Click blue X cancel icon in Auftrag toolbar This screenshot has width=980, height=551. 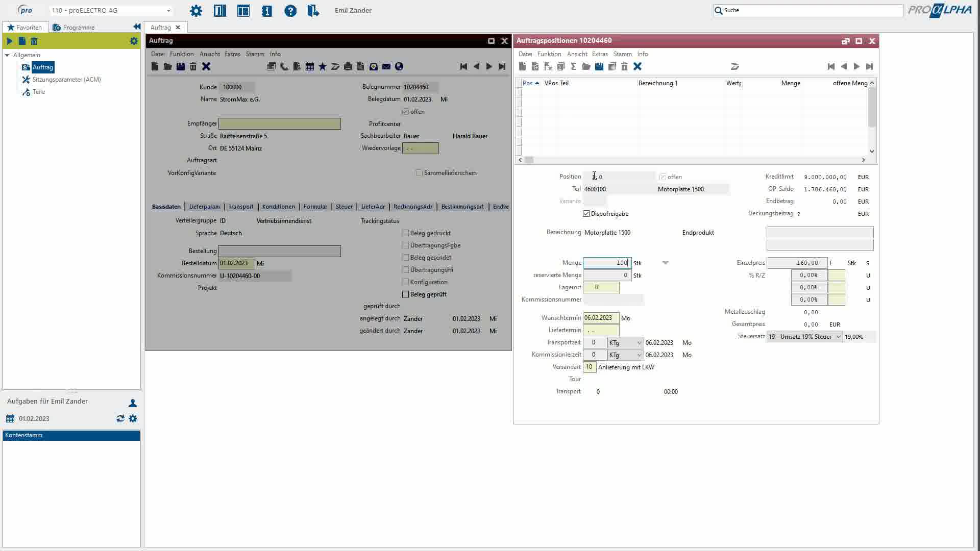tap(206, 66)
